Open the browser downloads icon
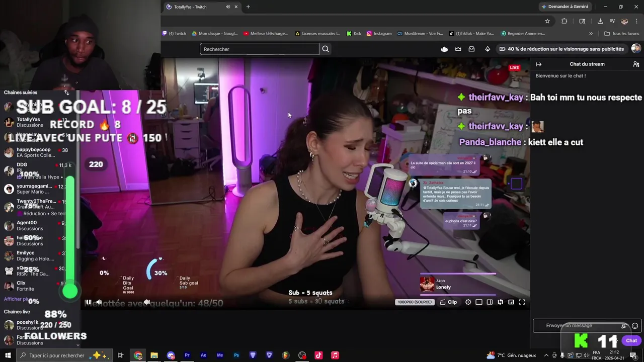Image resolution: width=644 pixels, height=362 pixels. [600, 21]
